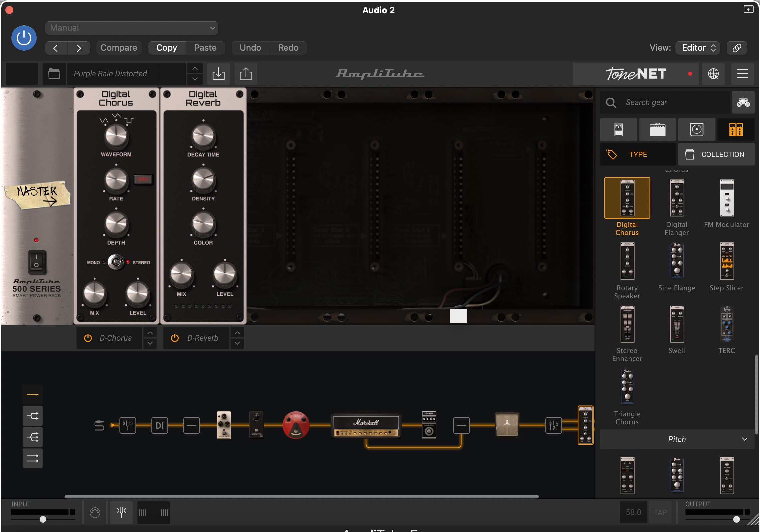
Task: Switch to the TYPE tab
Action: point(638,154)
